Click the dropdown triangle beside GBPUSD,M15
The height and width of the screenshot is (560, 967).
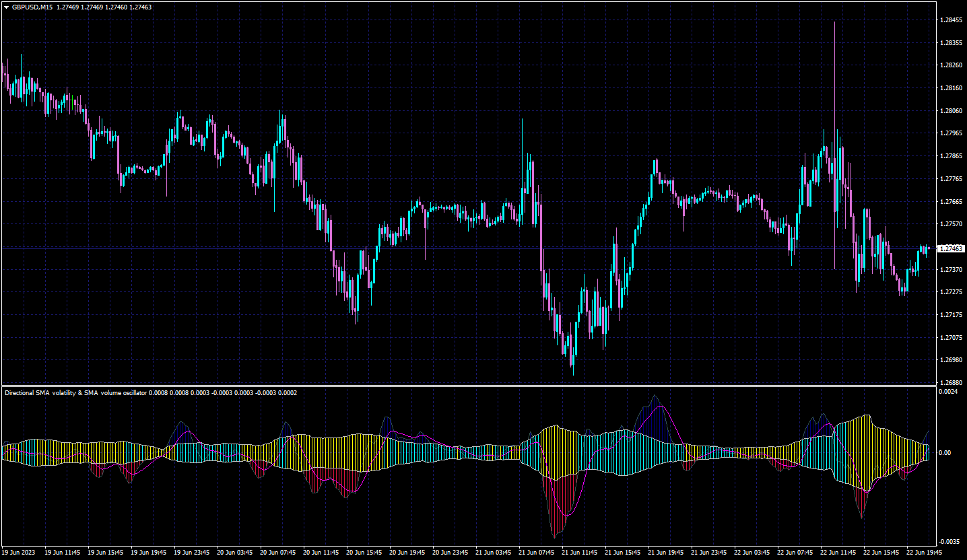7,7
